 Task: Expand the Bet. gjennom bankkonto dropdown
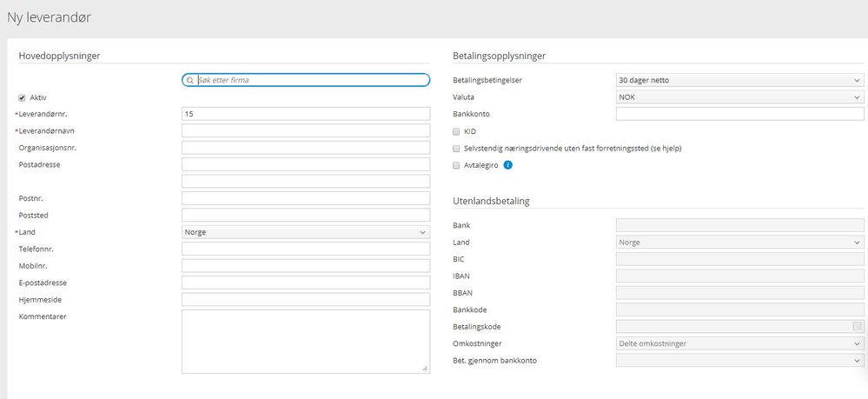[x=739, y=360]
